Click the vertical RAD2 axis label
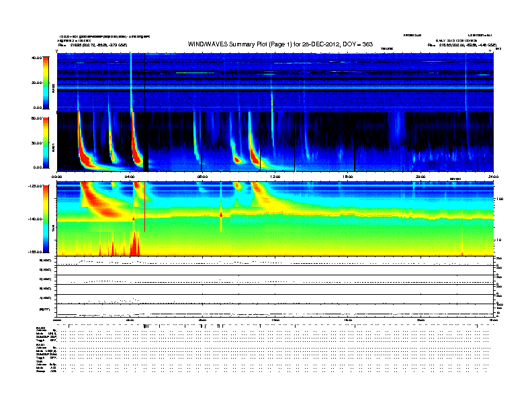This screenshot has height=411, width=532. [x=54, y=88]
